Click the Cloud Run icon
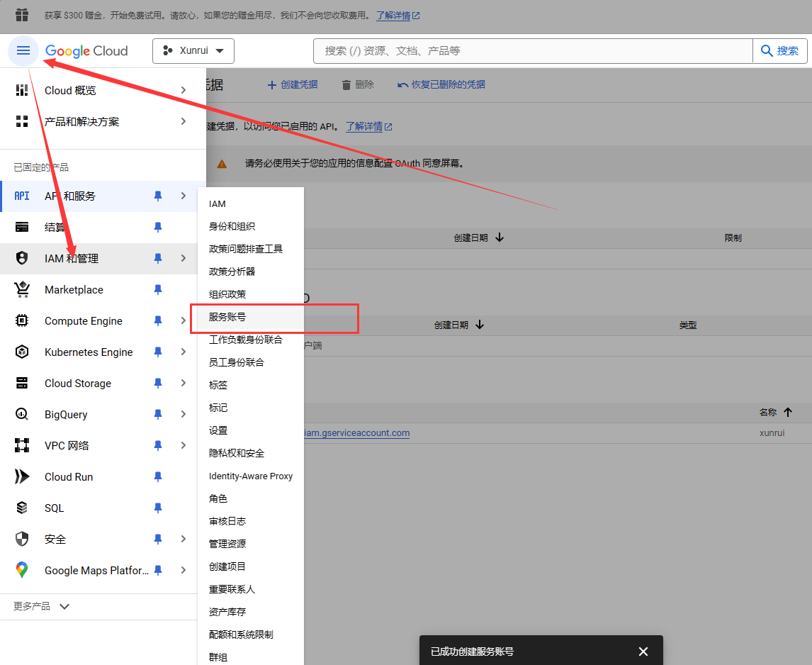Screen dimensions: 812x665 click(22, 476)
